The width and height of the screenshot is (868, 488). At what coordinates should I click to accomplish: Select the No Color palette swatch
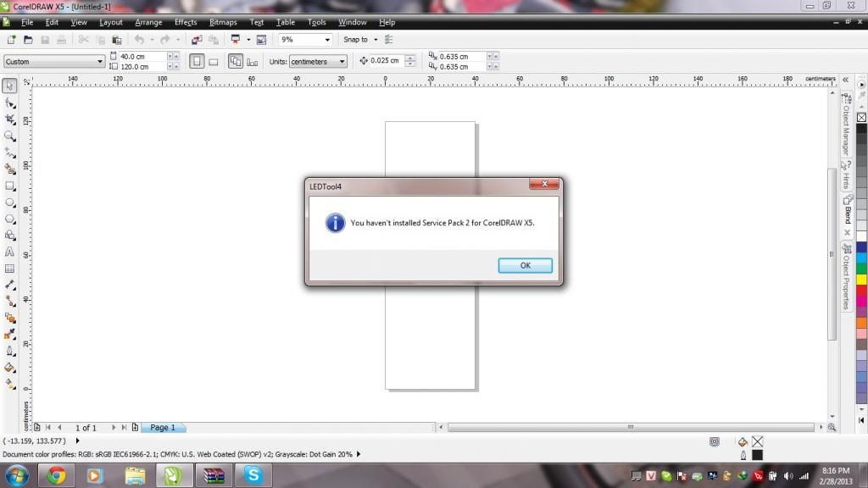[861, 117]
